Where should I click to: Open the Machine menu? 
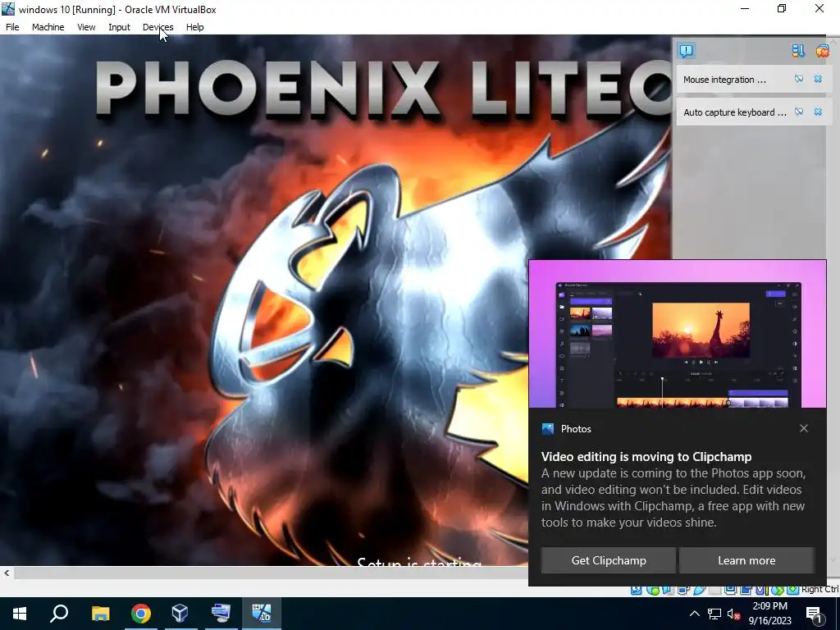pyautogui.click(x=48, y=27)
